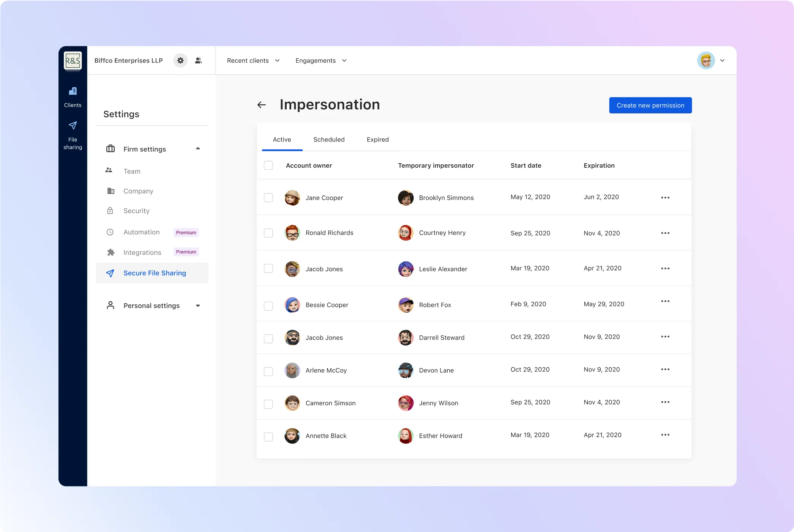Open the Recent clients dropdown
This screenshot has width=794, height=532.
tap(253, 61)
